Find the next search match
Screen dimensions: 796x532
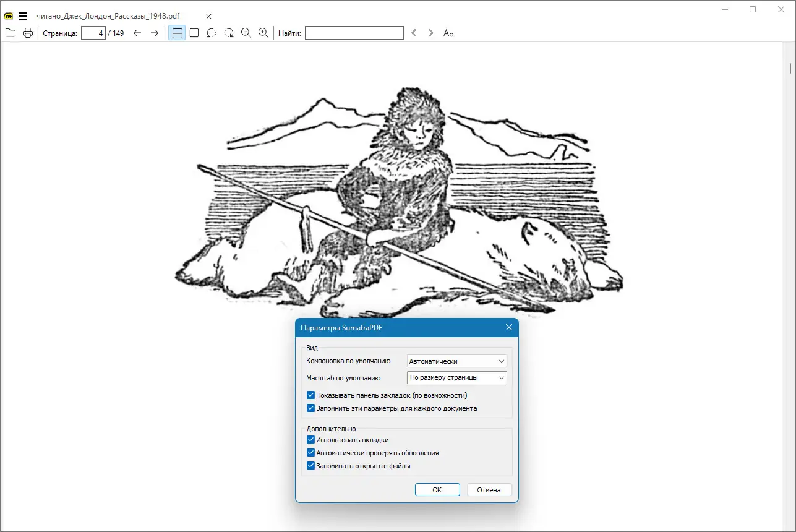pyautogui.click(x=431, y=33)
